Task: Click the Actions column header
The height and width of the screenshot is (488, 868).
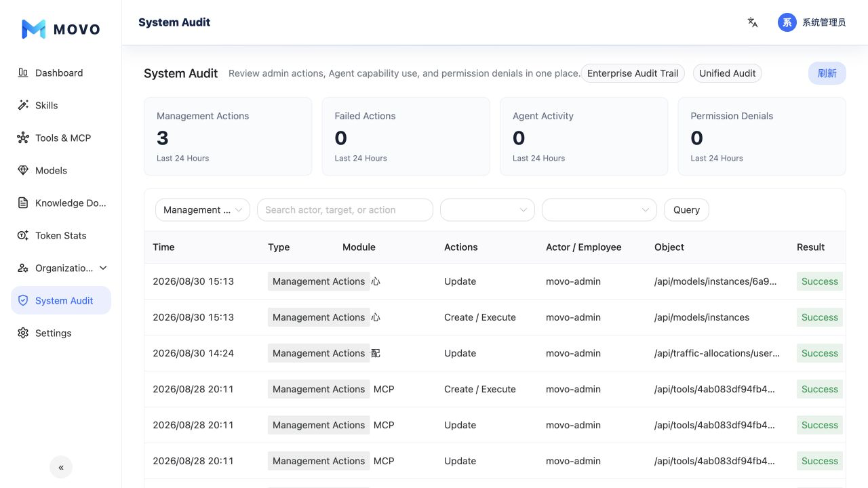Action: coord(461,247)
